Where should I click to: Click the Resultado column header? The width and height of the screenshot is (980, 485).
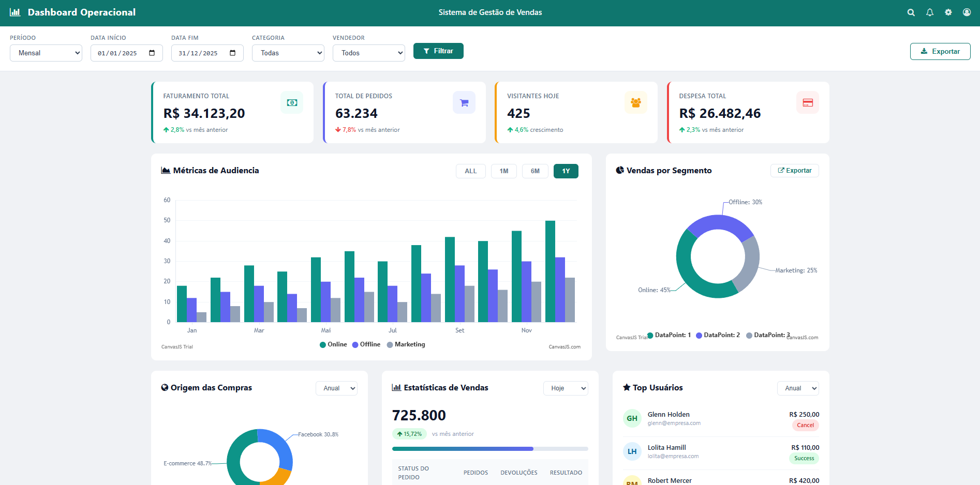pyautogui.click(x=566, y=473)
